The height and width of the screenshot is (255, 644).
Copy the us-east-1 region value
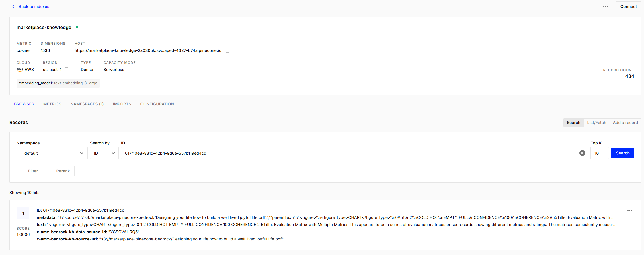67,70
